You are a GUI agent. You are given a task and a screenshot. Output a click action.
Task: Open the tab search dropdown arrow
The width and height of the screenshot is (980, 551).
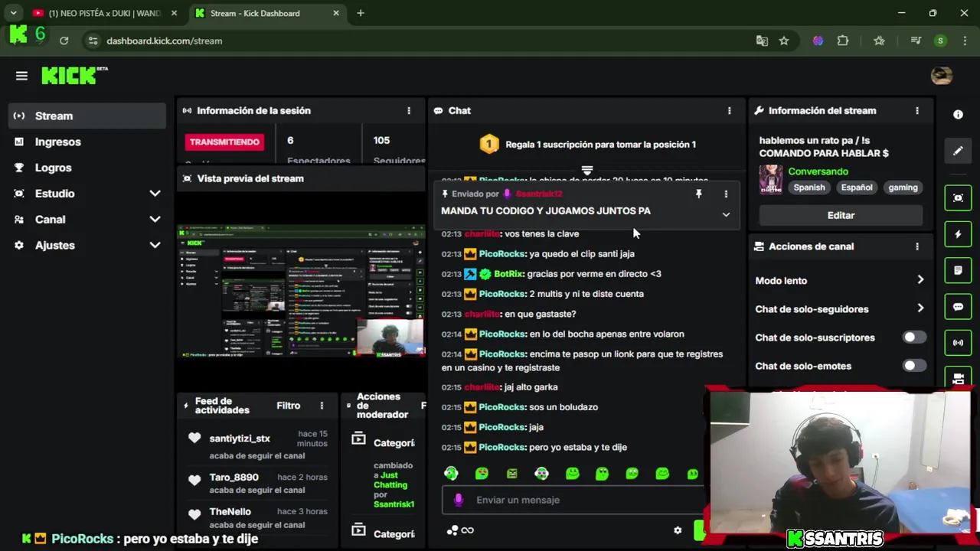coord(13,13)
